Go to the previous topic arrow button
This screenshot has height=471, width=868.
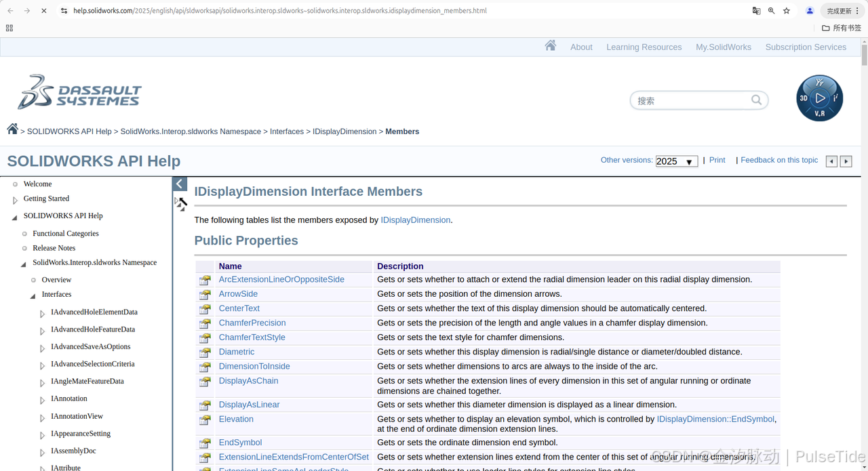coord(831,161)
